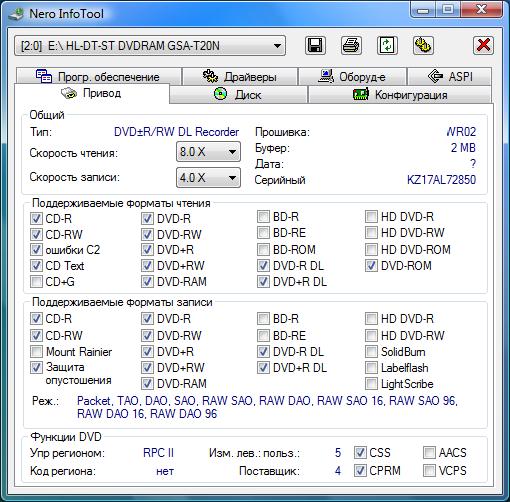
Task: Click the floppy disk save icon
Action: [x=315, y=45]
